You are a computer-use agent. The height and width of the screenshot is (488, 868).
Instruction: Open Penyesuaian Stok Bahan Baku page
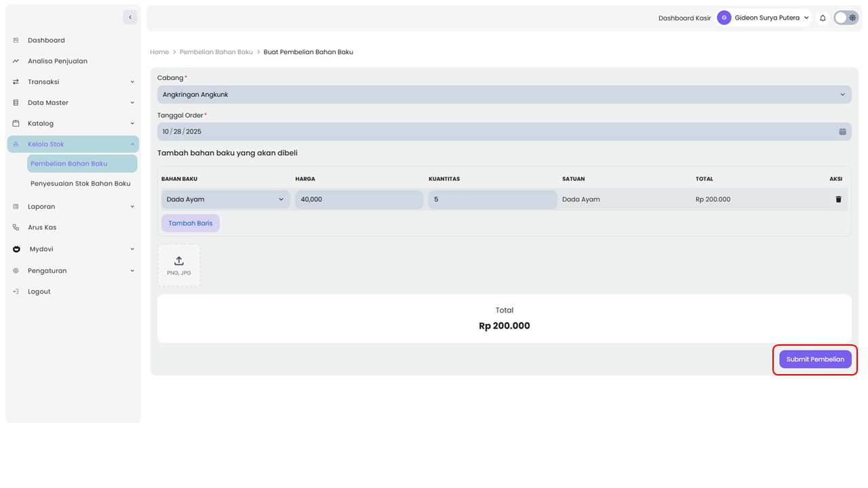click(x=81, y=184)
